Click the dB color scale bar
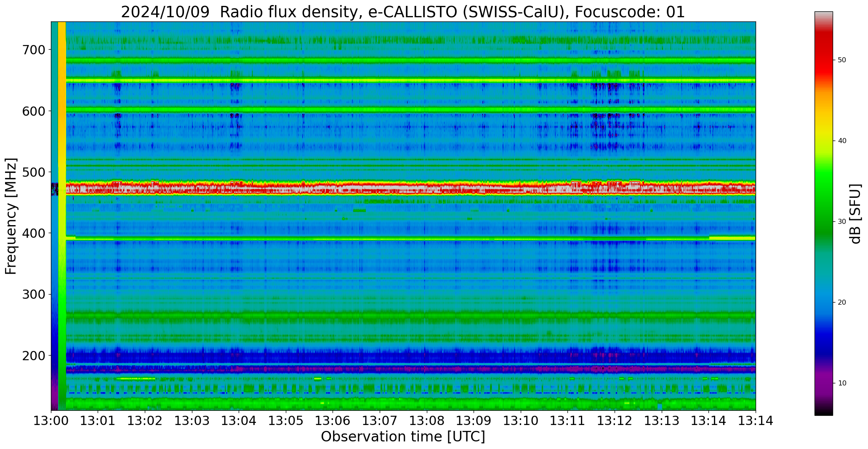The image size is (868, 449). click(823, 213)
